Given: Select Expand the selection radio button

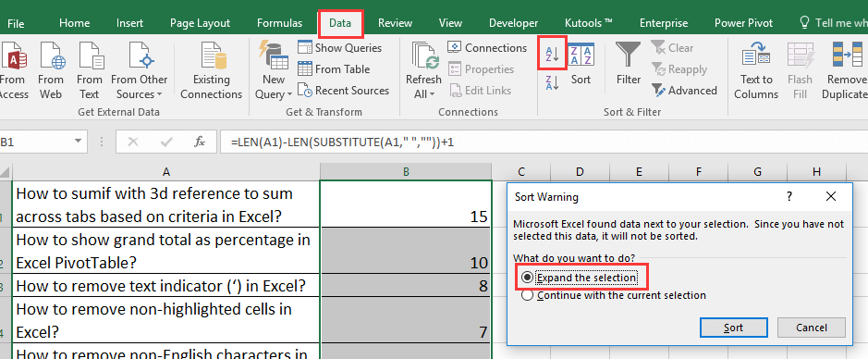Looking at the screenshot, I should coord(528,277).
